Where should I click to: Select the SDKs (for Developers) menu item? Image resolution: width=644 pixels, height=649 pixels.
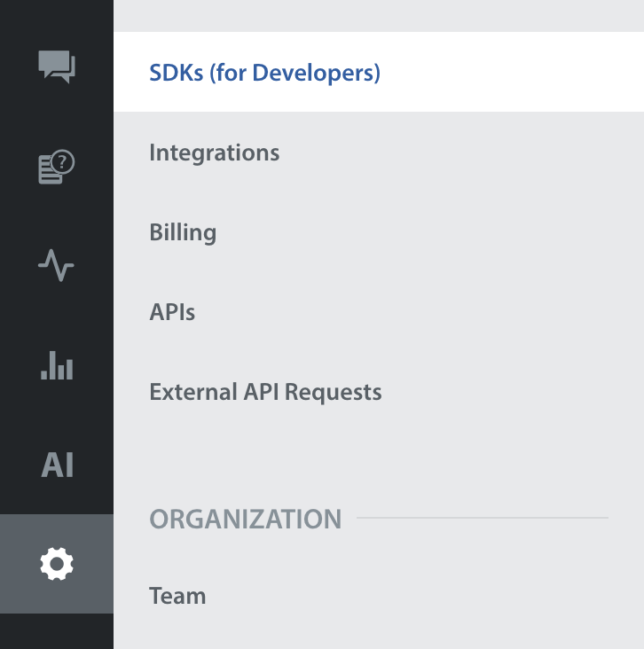tap(264, 73)
